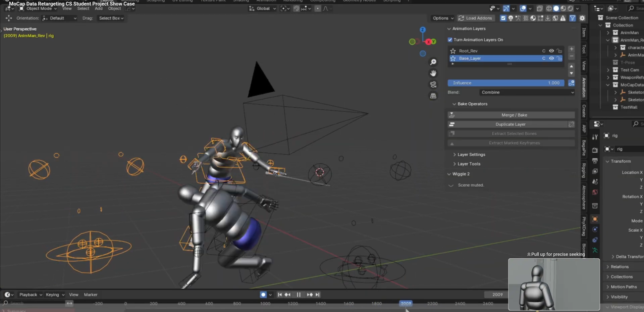Click the add layer plus icon

572,49
